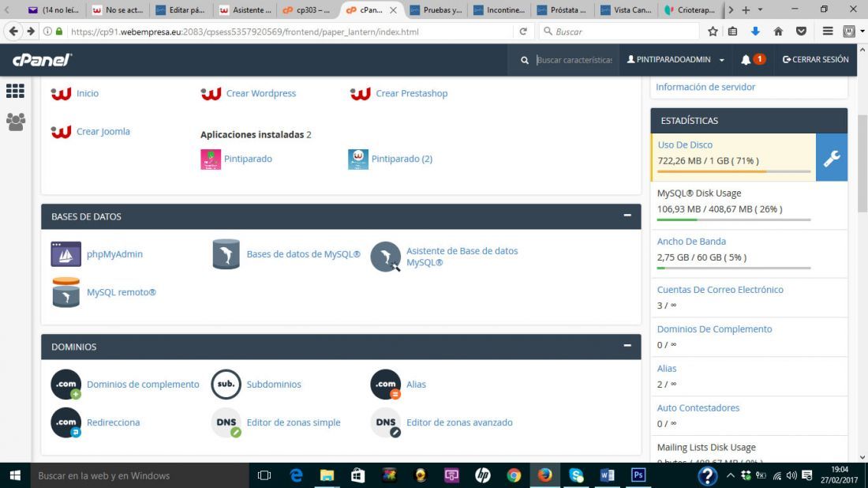Switch to the 'Pruebas y...' tab

tap(436, 10)
